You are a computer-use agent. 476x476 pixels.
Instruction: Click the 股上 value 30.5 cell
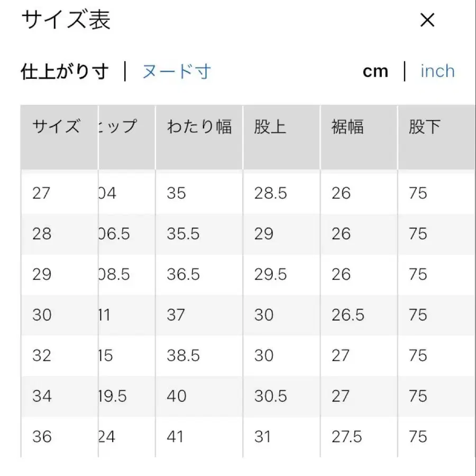(270, 396)
